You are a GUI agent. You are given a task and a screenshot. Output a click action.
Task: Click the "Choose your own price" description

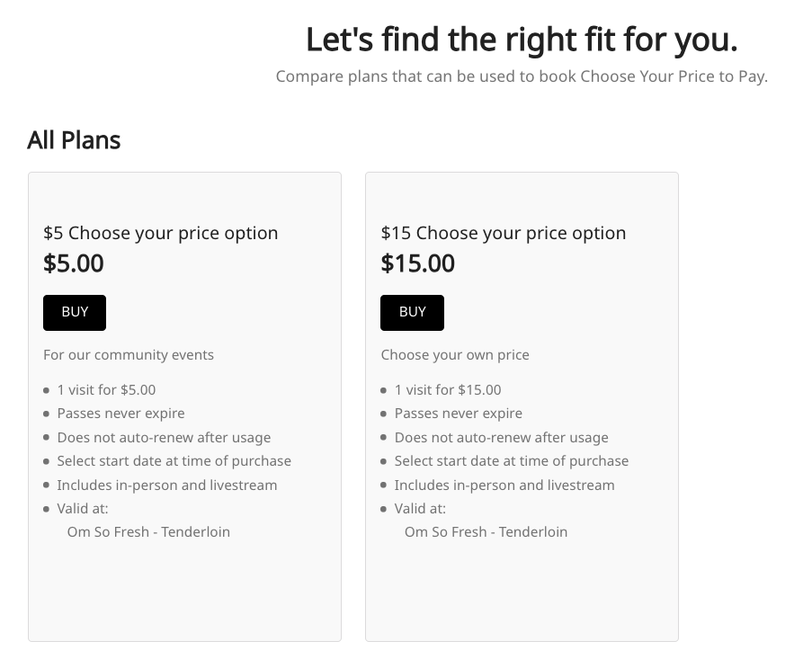[x=455, y=354]
